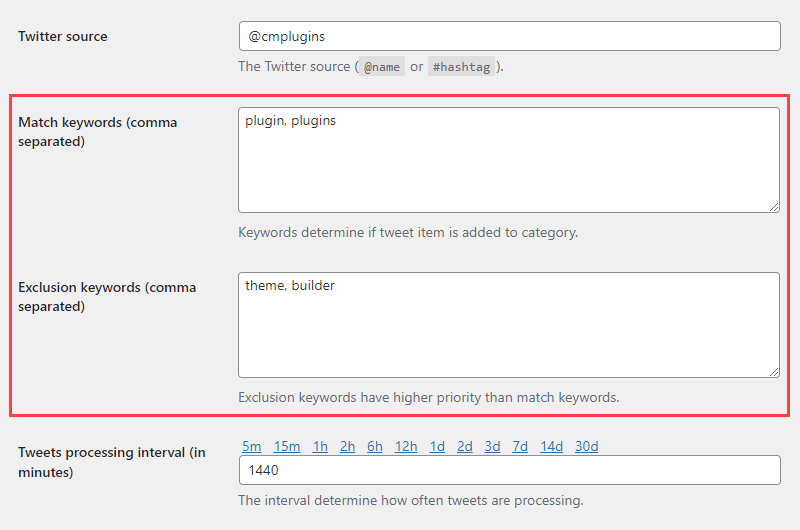
Task: Focus the Match keywords textarea
Action: 509,160
